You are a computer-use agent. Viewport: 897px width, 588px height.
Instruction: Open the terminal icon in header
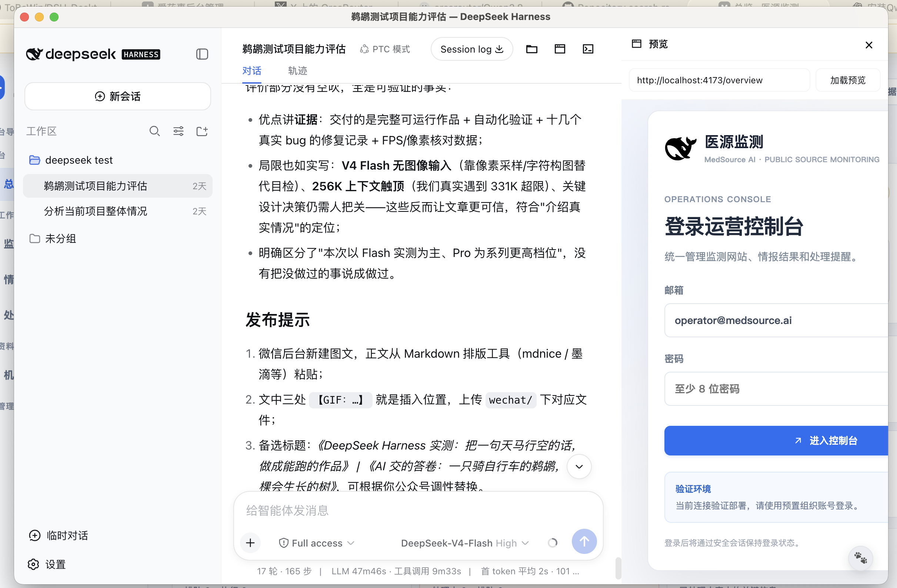[x=588, y=49]
